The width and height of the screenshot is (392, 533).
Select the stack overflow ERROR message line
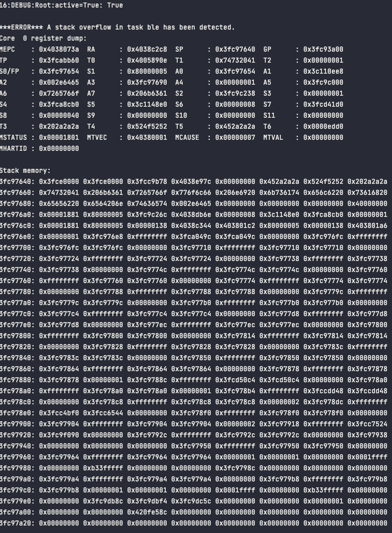117,27
